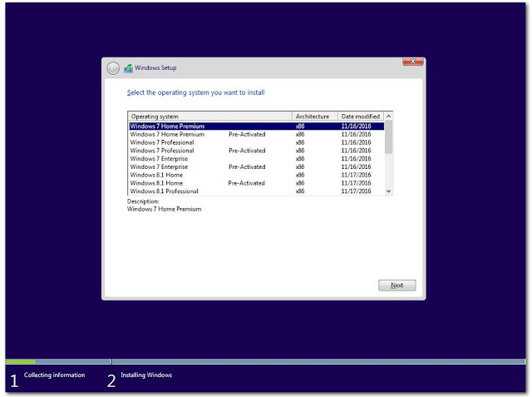Click the track below the scrollbar thumb
Screen dimensions: 532x397
coord(389,170)
